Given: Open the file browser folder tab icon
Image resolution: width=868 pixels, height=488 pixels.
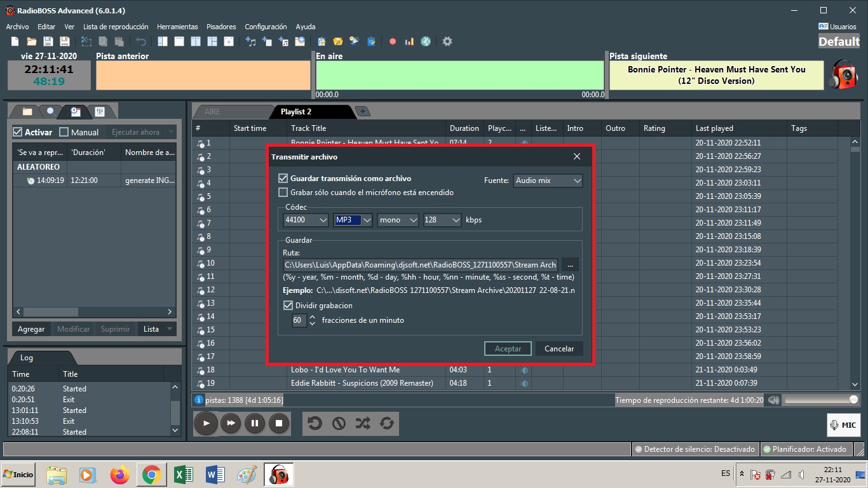Looking at the screenshot, I should point(27,112).
